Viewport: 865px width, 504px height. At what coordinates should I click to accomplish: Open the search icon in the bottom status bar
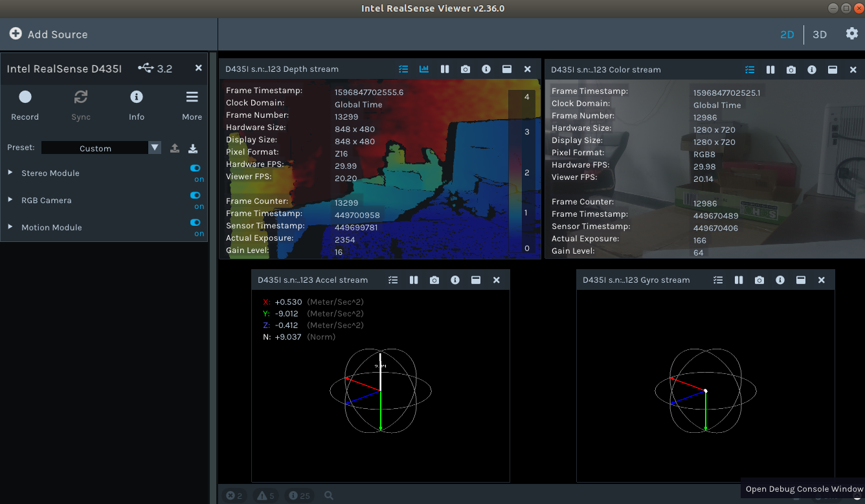click(x=328, y=495)
